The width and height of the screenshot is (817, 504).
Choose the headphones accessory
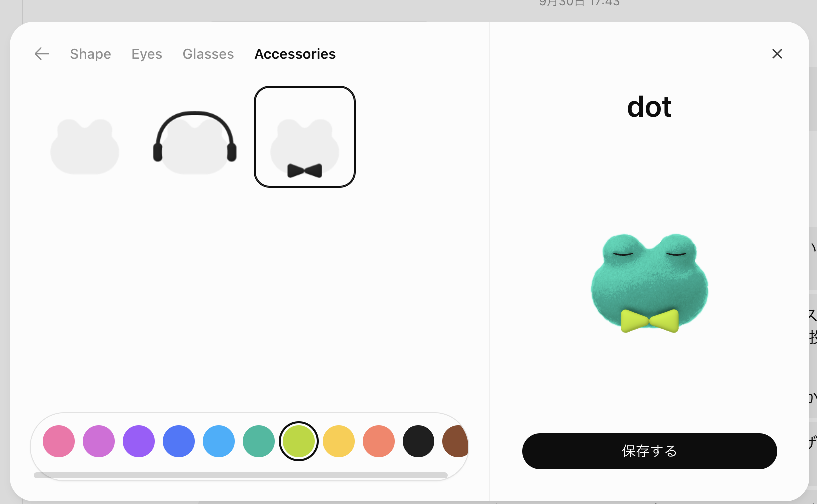click(x=195, y=137)
